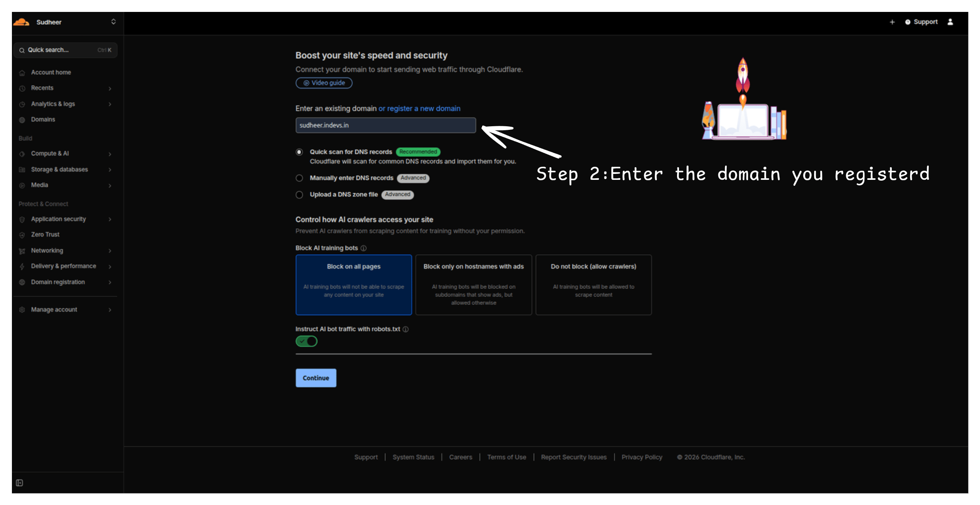Click the Domain registration globe icon

coord(22,282)
